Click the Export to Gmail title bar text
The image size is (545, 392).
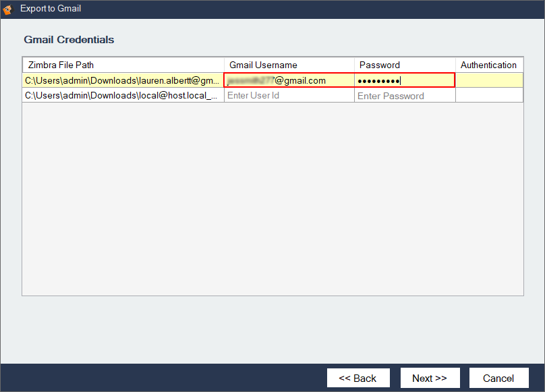point(51,9)
